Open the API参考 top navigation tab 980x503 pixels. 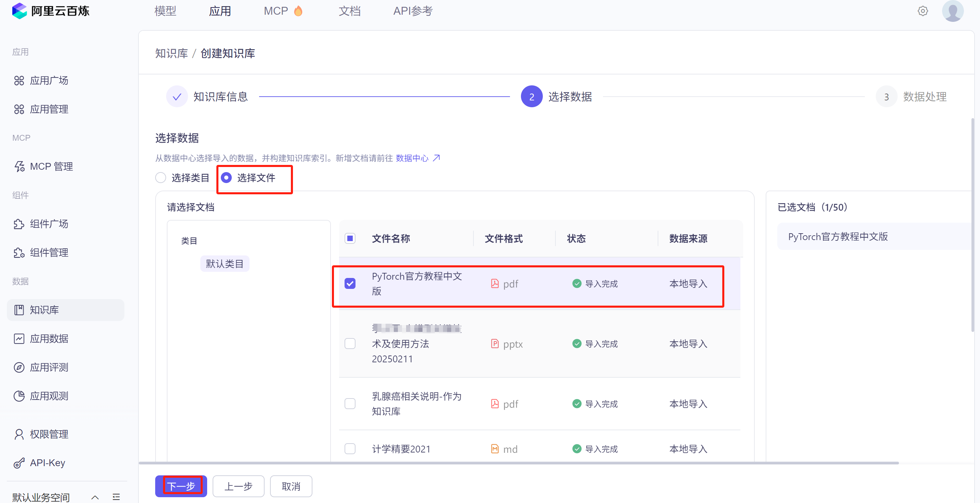coord(413,11)
